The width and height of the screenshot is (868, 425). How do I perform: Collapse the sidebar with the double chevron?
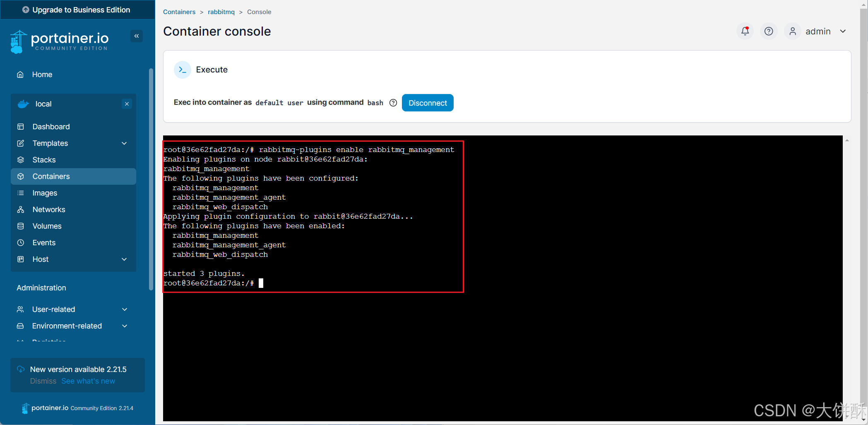[137, 36]
